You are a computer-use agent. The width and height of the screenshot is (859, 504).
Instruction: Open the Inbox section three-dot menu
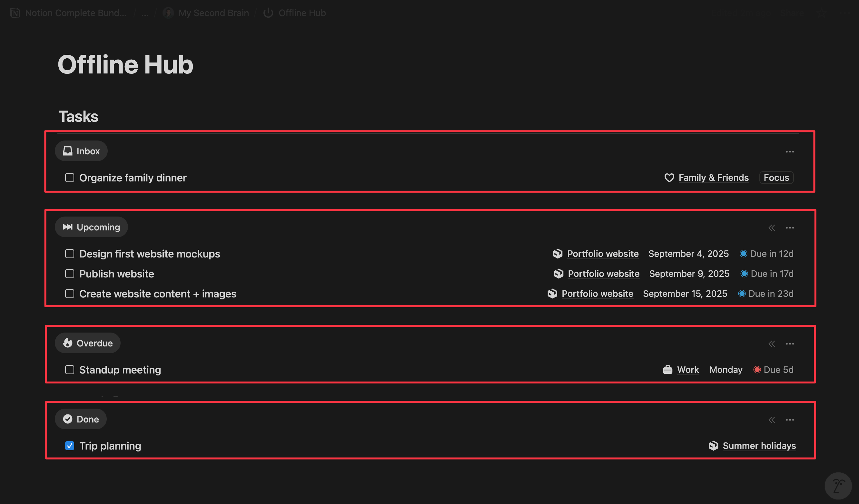790,152
